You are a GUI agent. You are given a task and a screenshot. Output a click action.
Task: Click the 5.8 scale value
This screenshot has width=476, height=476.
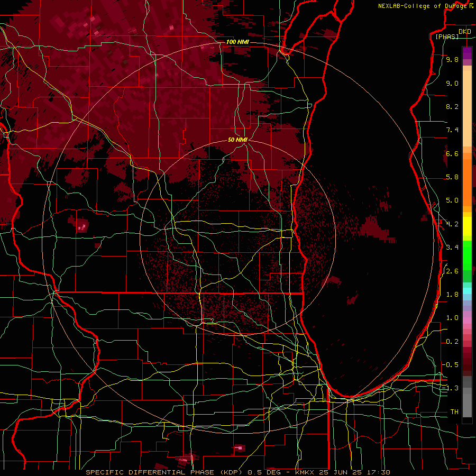click(x=452, y=177)
